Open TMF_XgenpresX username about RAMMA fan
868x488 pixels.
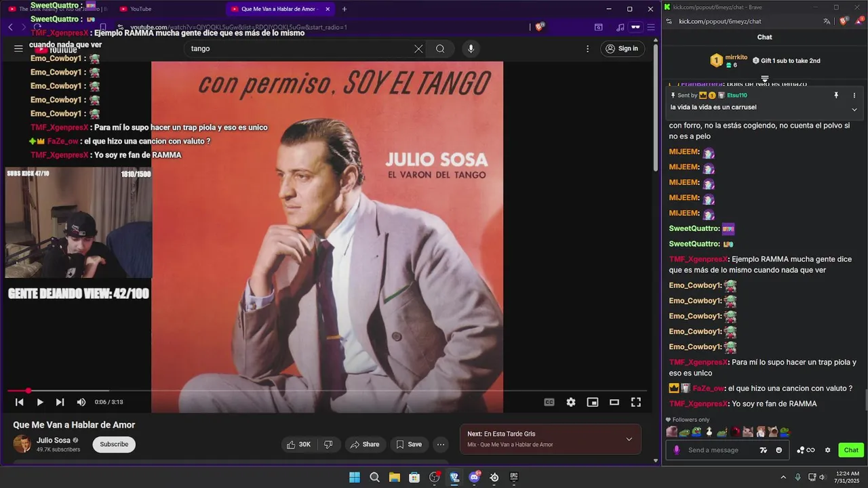(x=698, y=404)
